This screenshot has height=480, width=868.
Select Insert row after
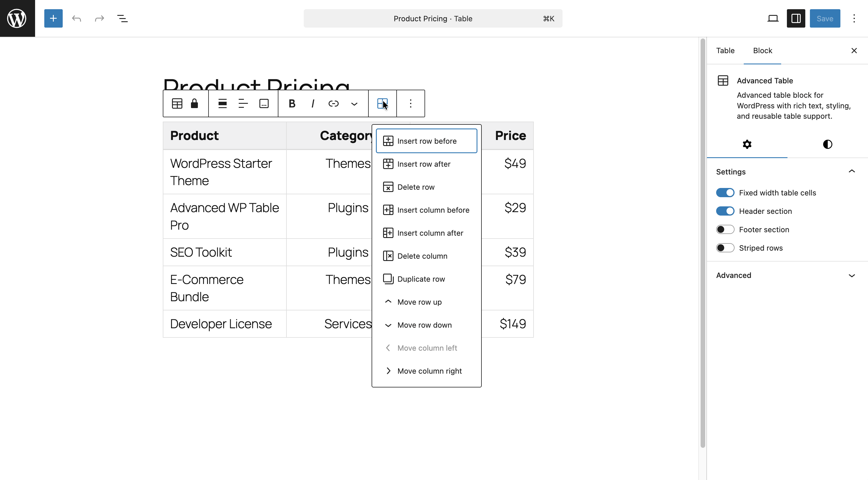pos(427,164)
